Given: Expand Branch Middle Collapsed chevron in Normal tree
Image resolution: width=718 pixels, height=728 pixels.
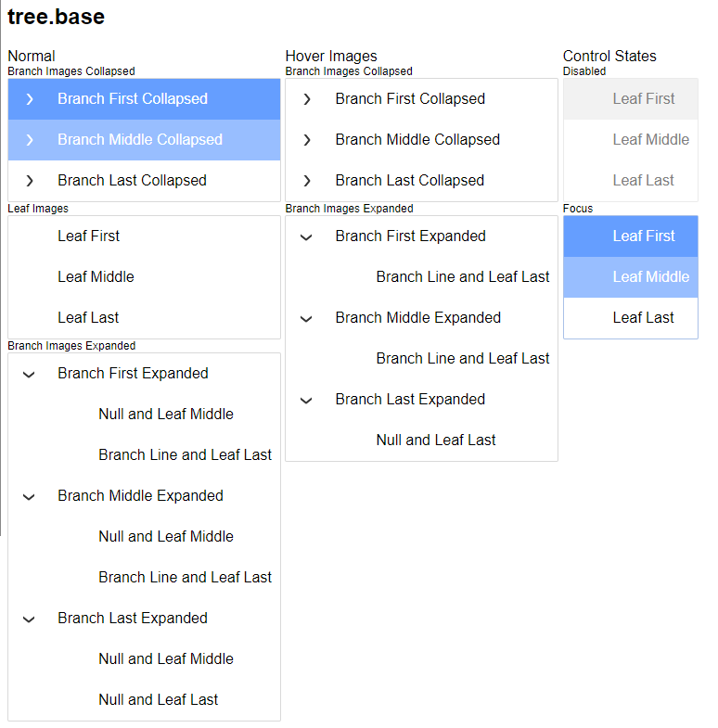Looking at the screenshot, I should click(x=30, y=140).
